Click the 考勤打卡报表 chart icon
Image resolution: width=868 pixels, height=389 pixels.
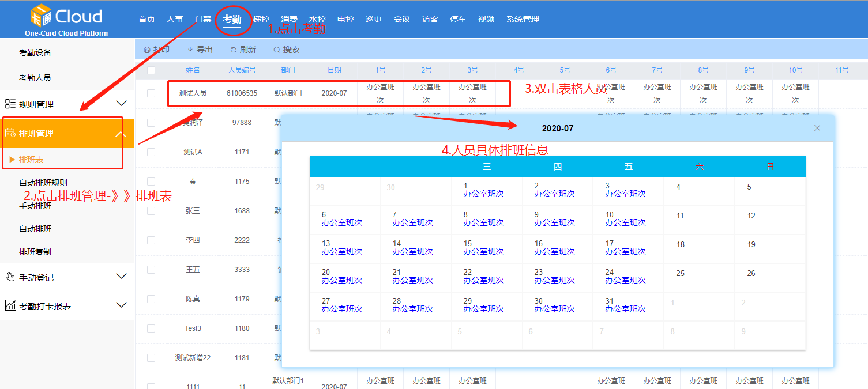click(10, 306)
